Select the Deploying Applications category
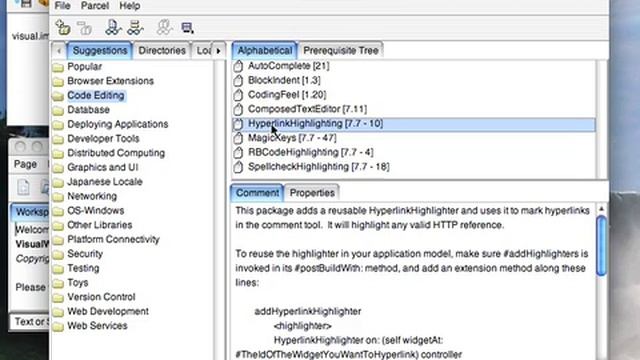 click(118, 124)
